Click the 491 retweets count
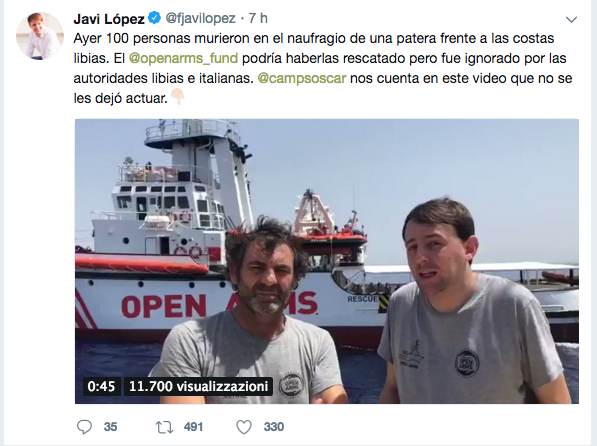597x446 pixels. coord(193,427)
